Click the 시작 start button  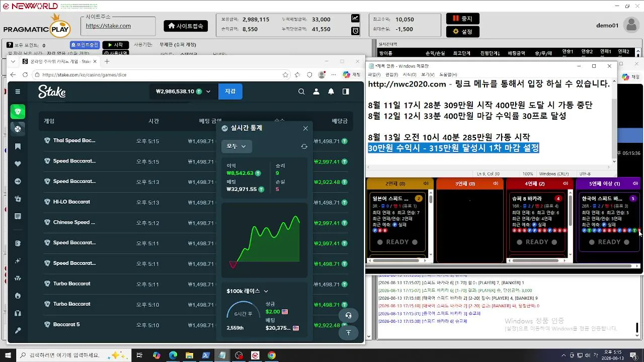[x=116, y=45]
